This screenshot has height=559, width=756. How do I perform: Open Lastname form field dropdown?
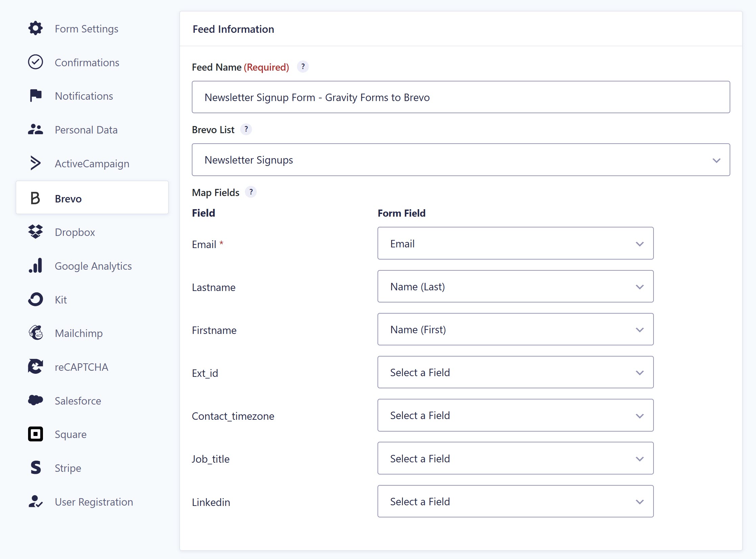[x=515, y=286]
